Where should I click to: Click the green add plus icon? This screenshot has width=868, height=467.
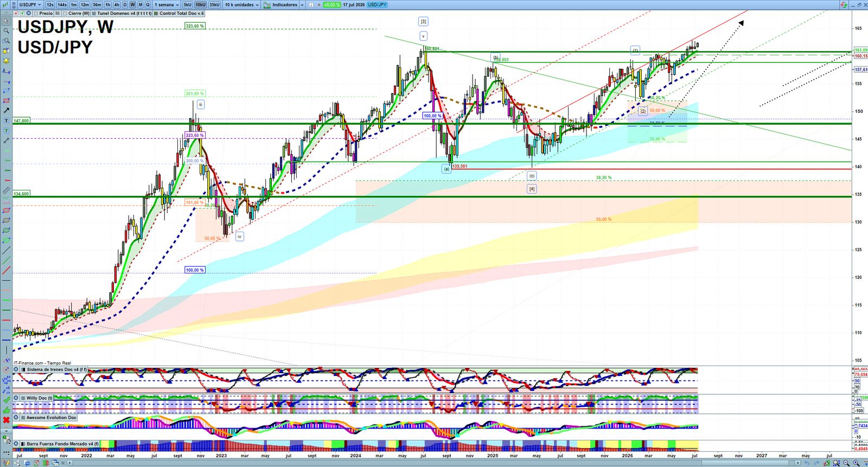click(22, 13)
